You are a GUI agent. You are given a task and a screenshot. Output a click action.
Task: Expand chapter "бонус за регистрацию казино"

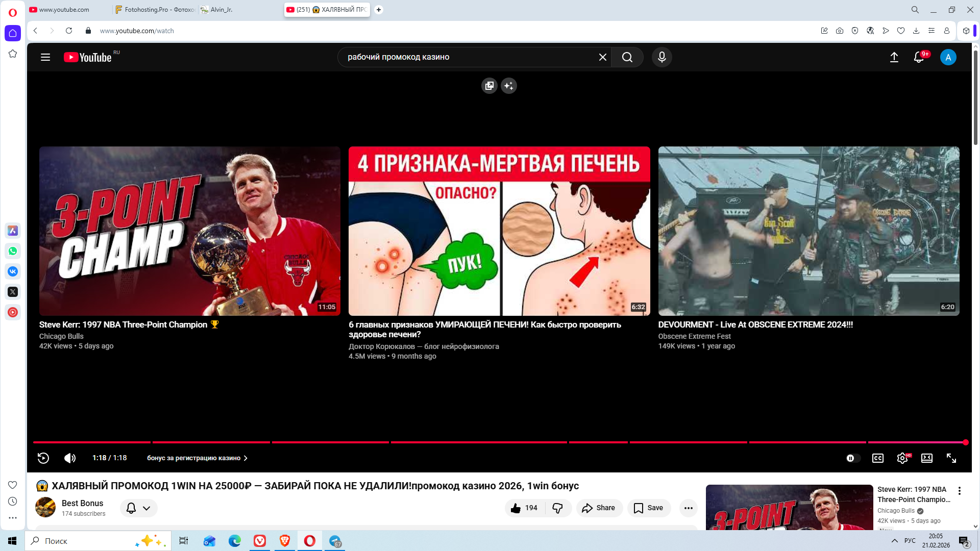coord(197,458)
